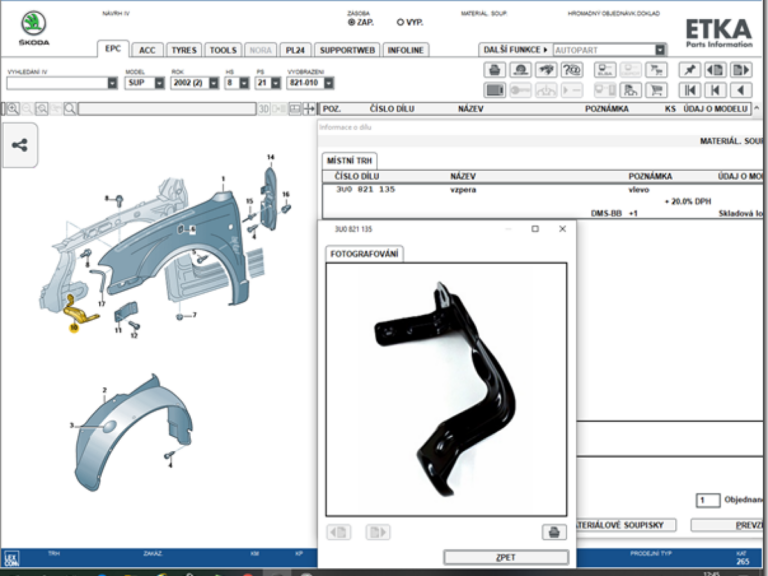The image size is (768, 576).
Task: Open the AUTOPART dropdown arrow
Action: [x=660, y=49]
